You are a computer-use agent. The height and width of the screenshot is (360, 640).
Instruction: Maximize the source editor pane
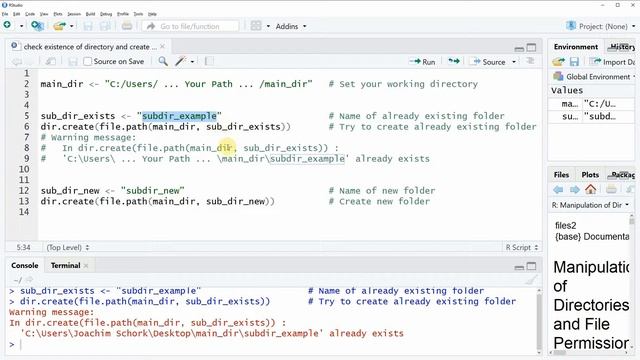click(531, 48)
